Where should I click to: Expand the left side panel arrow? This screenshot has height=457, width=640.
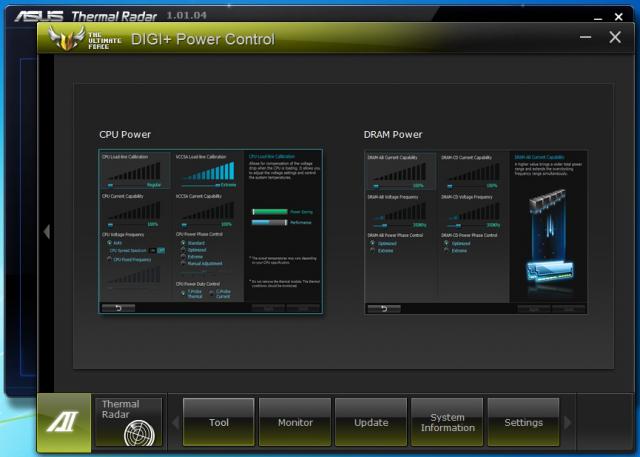45,232
